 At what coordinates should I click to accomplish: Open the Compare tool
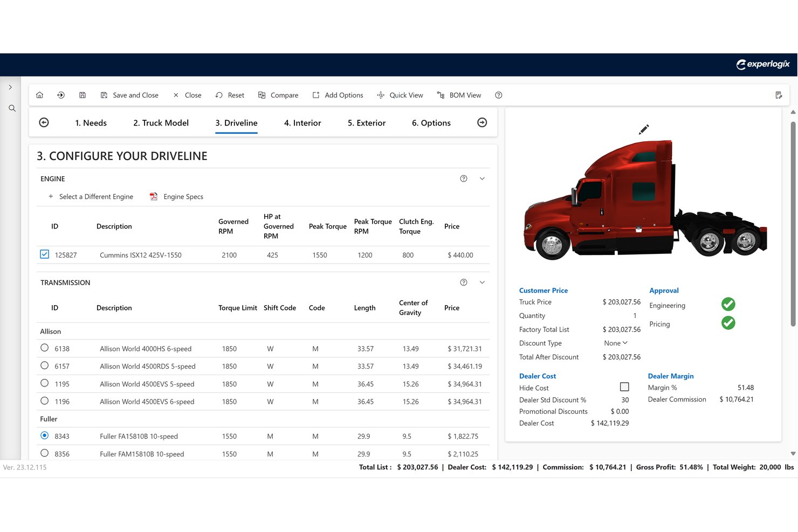(278, 95)
